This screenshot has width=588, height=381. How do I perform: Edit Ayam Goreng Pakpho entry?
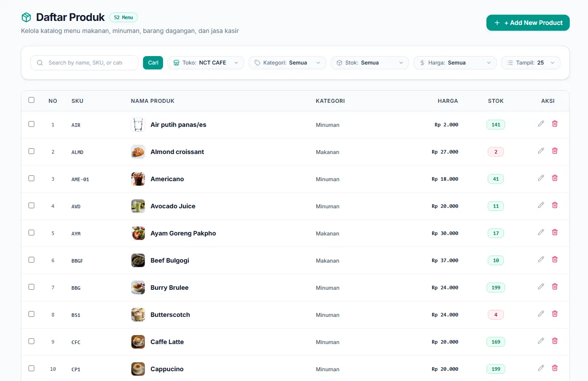tap(541, 232)
